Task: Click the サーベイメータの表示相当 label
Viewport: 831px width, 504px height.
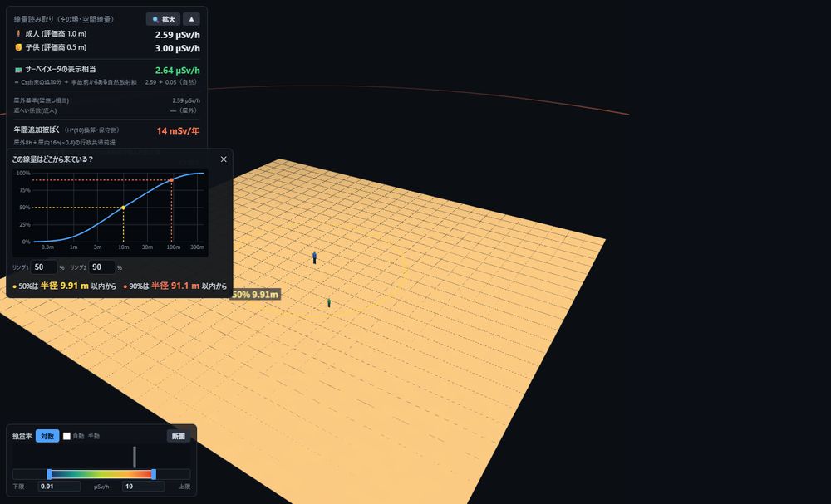Action: [x=61, y=70]
